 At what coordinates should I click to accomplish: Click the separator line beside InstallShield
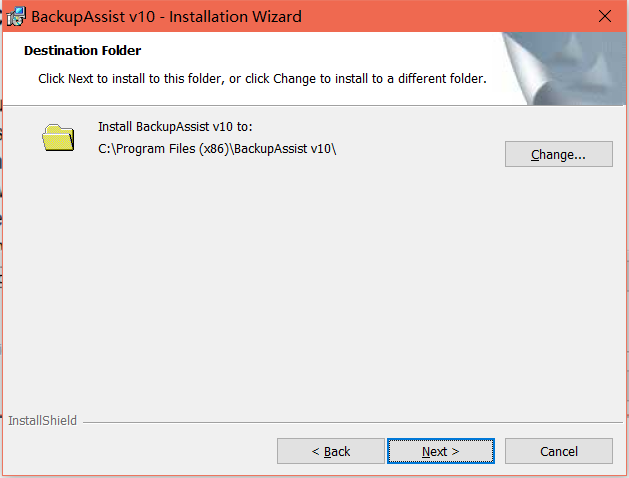[353, 422]
